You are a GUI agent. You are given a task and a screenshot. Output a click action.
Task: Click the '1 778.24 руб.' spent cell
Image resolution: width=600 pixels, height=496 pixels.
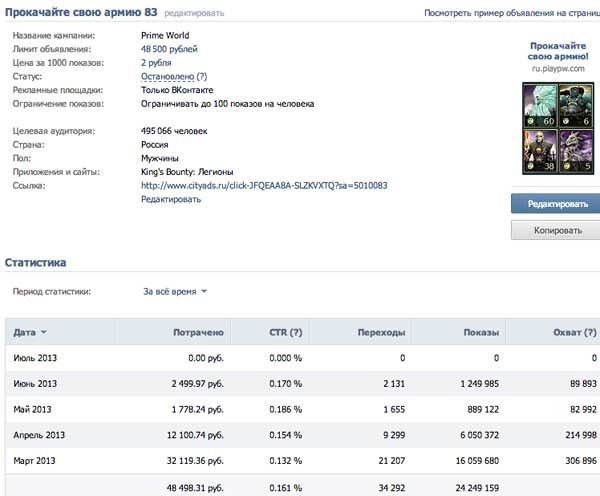coord(197,410)
